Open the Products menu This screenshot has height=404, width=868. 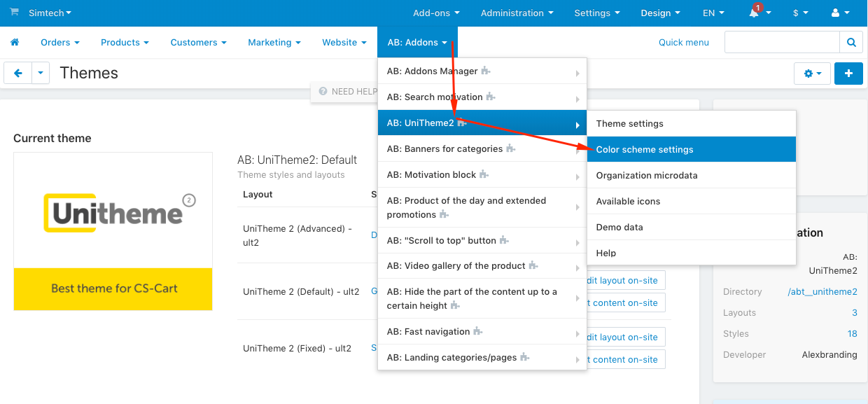(x=125, y=42)
